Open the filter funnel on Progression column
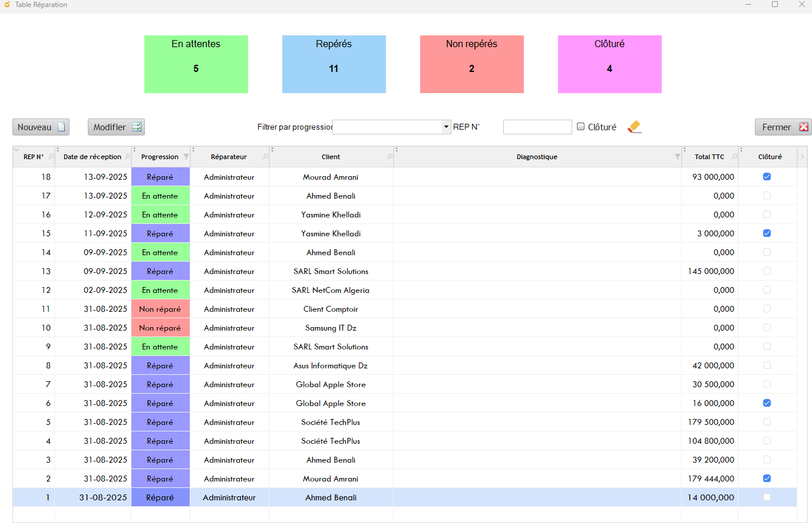 186,157
